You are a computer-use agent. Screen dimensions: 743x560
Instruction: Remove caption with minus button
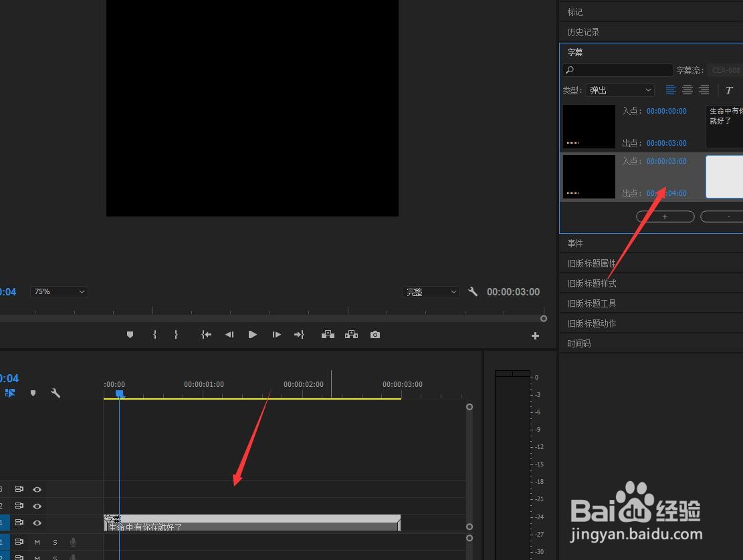[x=722, y=217]
